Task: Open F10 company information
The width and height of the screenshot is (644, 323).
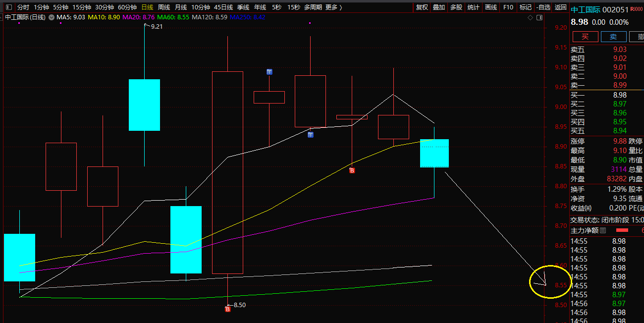Action: (508, 7)
